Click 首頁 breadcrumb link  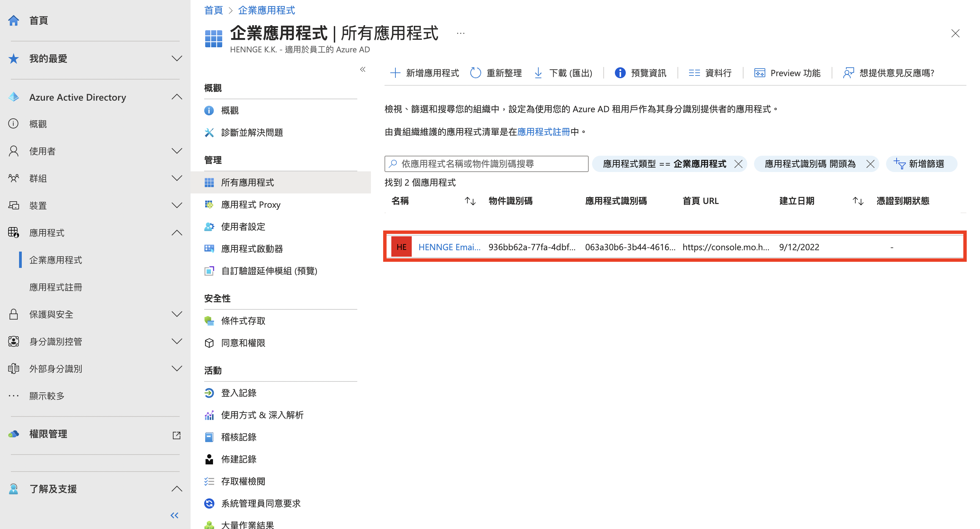click(x=213, y=10)
